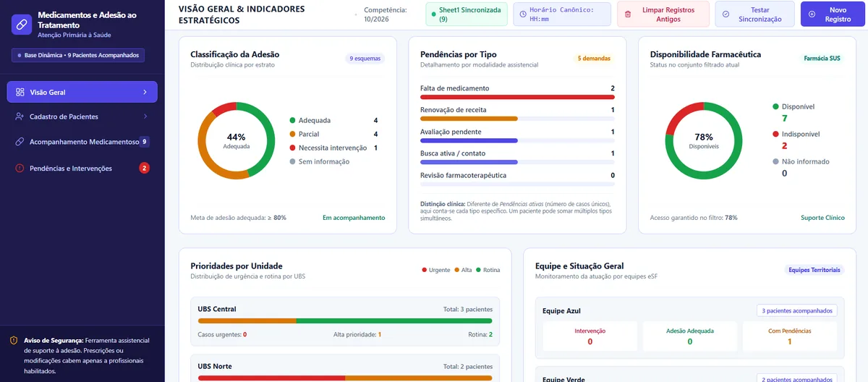Click Acesso garantido no filtro: 78% text

694,218
